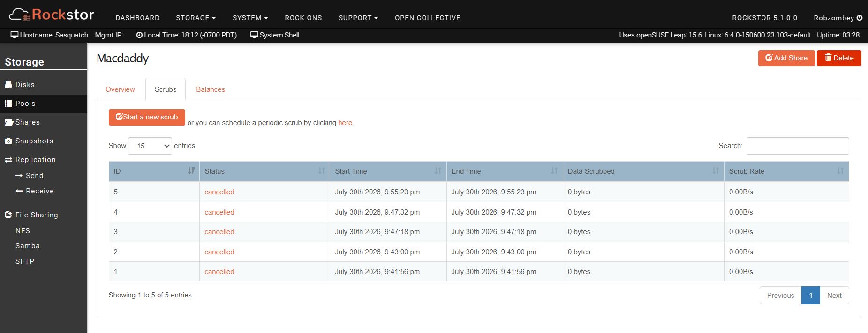The height and width of the screenshot is (333, 868).
Task: Sort the table by Data Scrubbed column
Action: (643, 171)
